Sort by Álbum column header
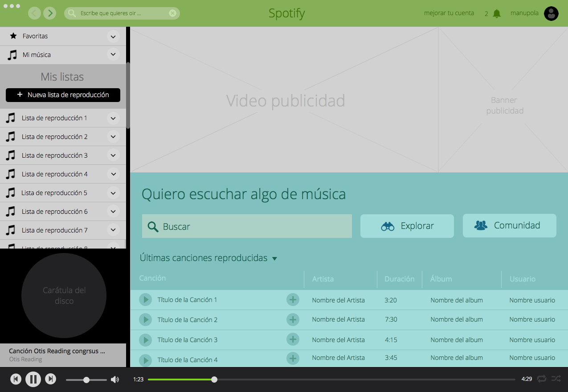This screenshot has width=568, height=392. pyautogui.click(x=441, y=279)
